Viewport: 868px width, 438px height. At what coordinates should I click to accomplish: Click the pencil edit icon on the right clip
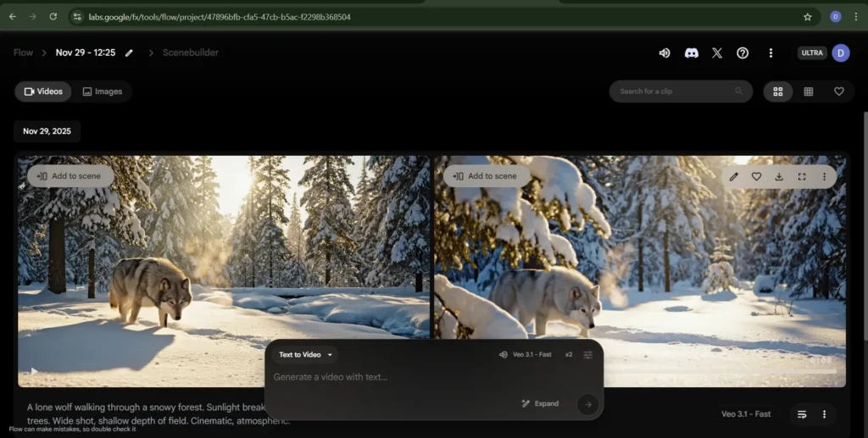click(x=734, y=176)
